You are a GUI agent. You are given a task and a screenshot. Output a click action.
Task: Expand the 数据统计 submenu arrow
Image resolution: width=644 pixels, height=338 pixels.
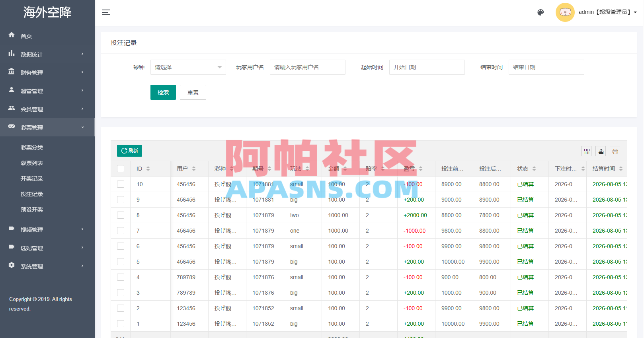point(82,54)
